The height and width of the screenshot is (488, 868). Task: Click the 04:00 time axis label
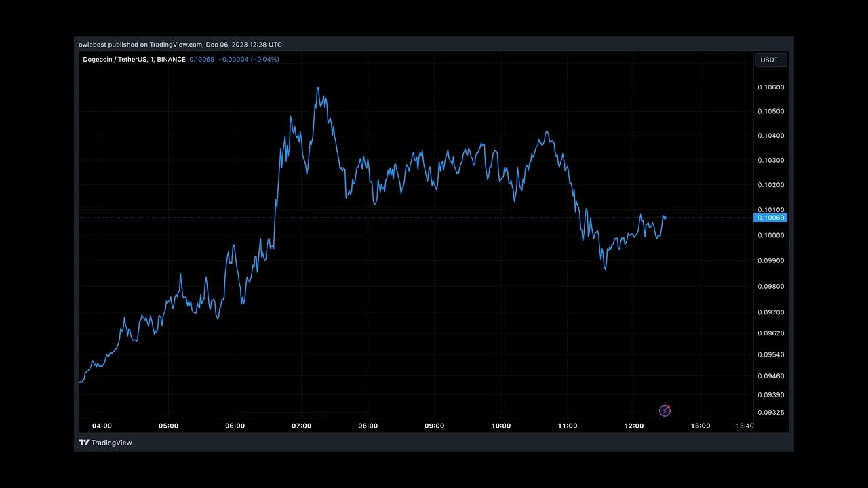pyautogui.click(x=102, y=426)
